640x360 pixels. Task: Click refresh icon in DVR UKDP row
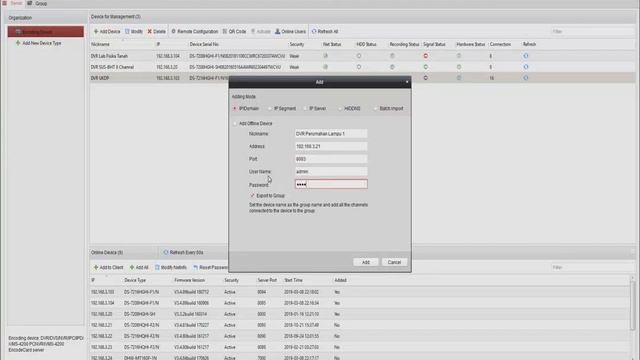[526, 78]
